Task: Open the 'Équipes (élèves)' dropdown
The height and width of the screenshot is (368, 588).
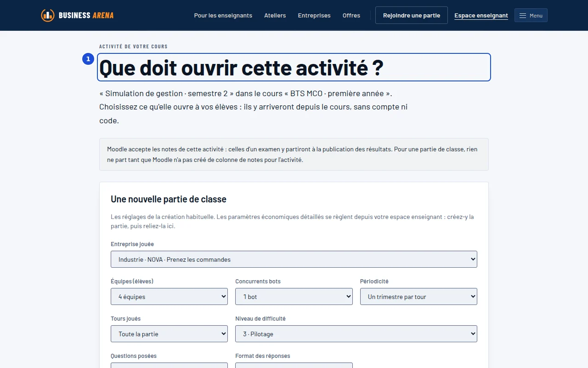Action: (169, 296)
